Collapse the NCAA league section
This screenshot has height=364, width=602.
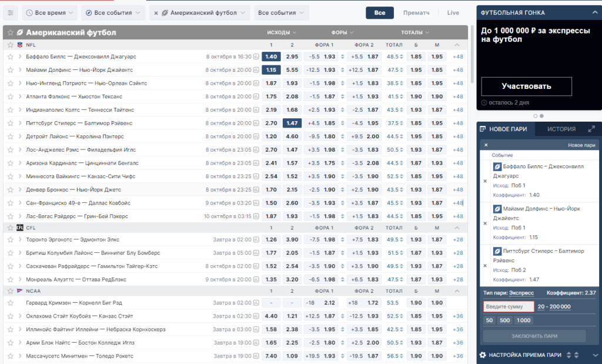tap(457, 291)
